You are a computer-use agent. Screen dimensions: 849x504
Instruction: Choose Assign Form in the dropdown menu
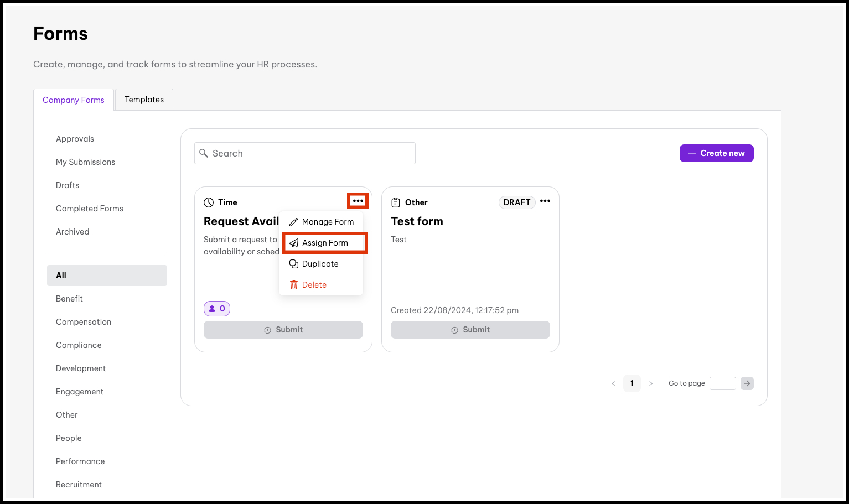(x=325, y=243)
